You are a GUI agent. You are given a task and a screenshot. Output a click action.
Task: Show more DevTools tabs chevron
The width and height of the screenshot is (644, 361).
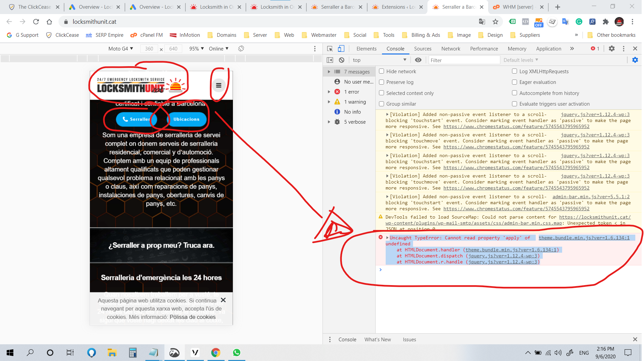(x=572, y=49)
